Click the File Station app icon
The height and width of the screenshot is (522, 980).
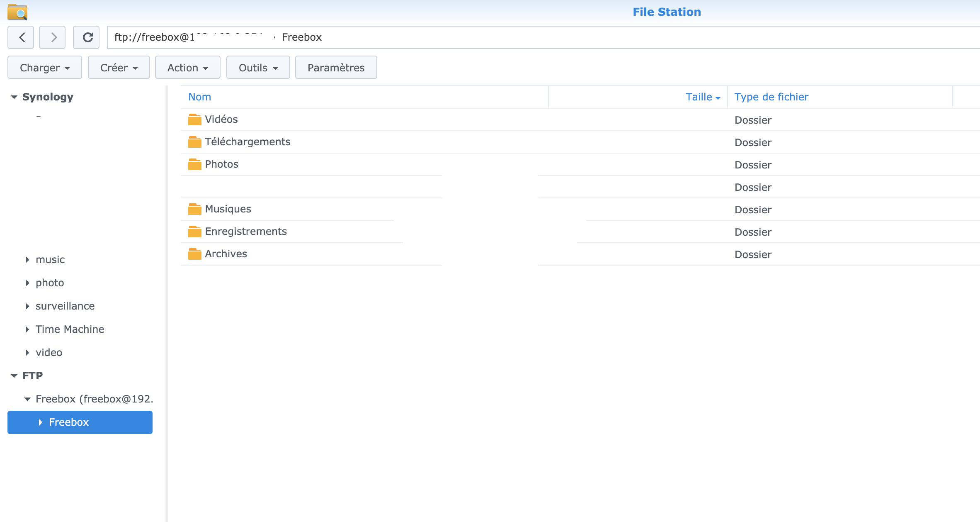click(x=17, y=12)
